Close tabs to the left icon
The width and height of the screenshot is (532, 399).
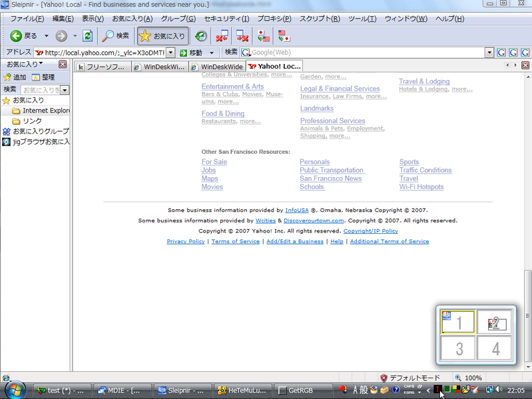222,36
